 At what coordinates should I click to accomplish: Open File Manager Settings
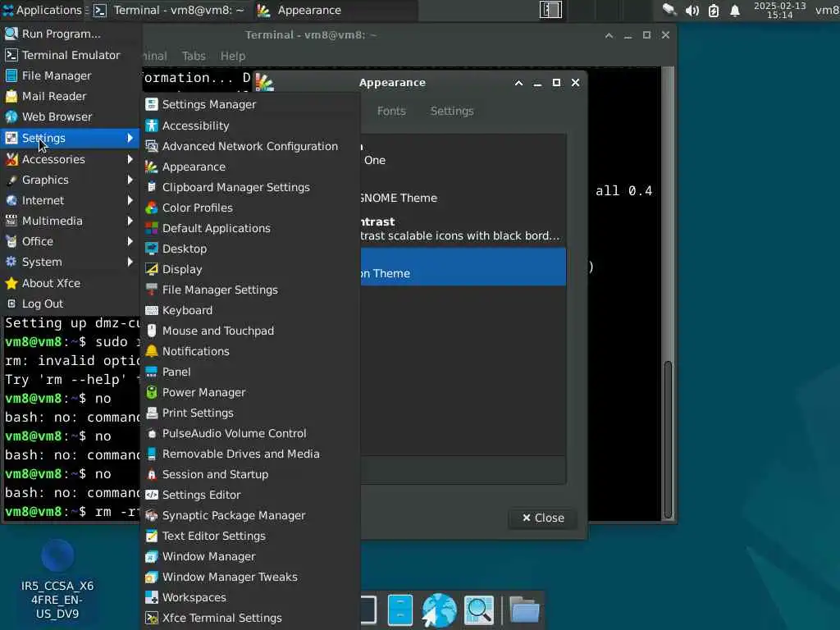(x=249, y=290)
